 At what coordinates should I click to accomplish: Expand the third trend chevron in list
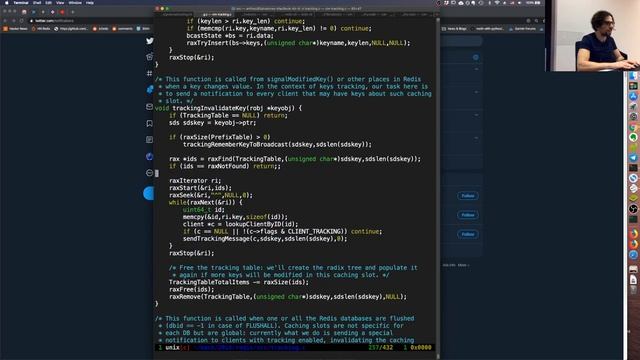(x=476, y=115)
